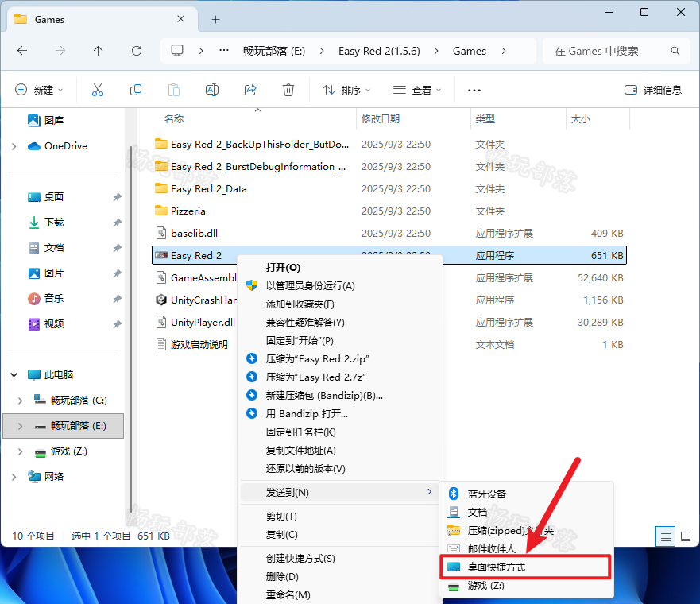Click the Copy icon in toolbar
This screenshot has width=700, height=604.
point(136,90)
